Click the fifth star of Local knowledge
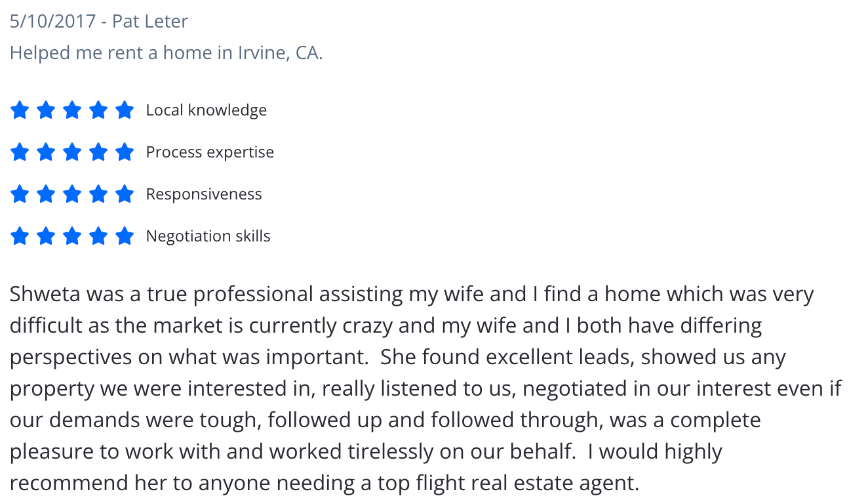Viewport: 868px width, 500px height. (x=125, y=110)
